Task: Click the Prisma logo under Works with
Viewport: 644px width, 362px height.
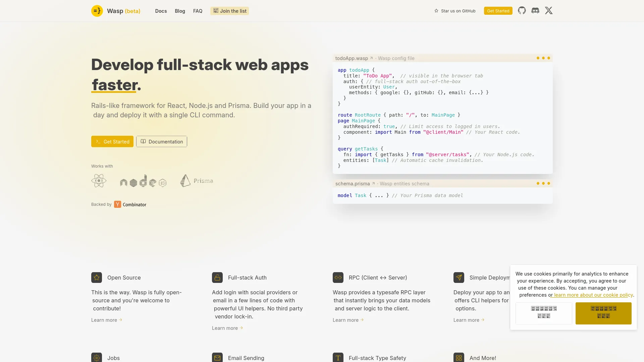Action: pyautogui.click(x=197, y=181)
